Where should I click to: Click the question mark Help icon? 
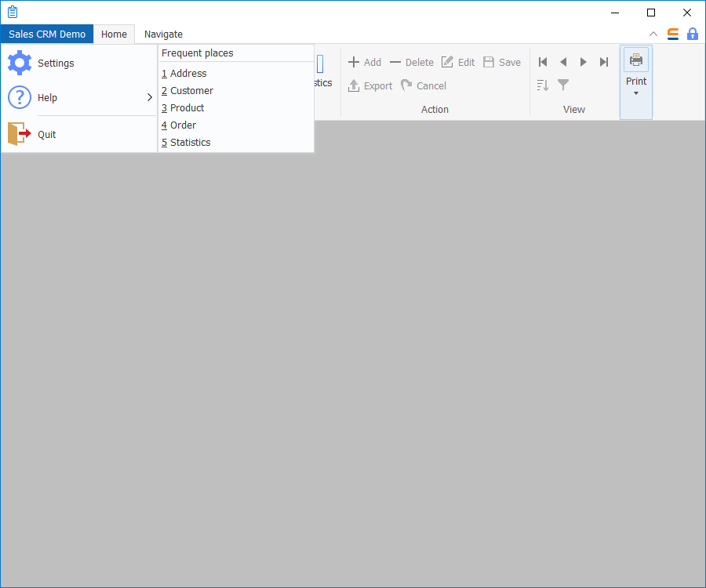pyautogui.click(x=20, y=98)
